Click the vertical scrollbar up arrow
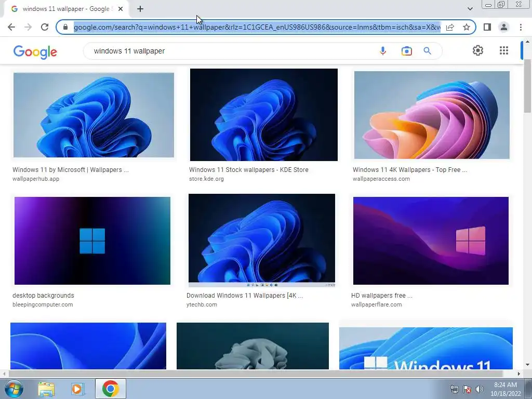The image size is (532, 399). tap(528, 42)
